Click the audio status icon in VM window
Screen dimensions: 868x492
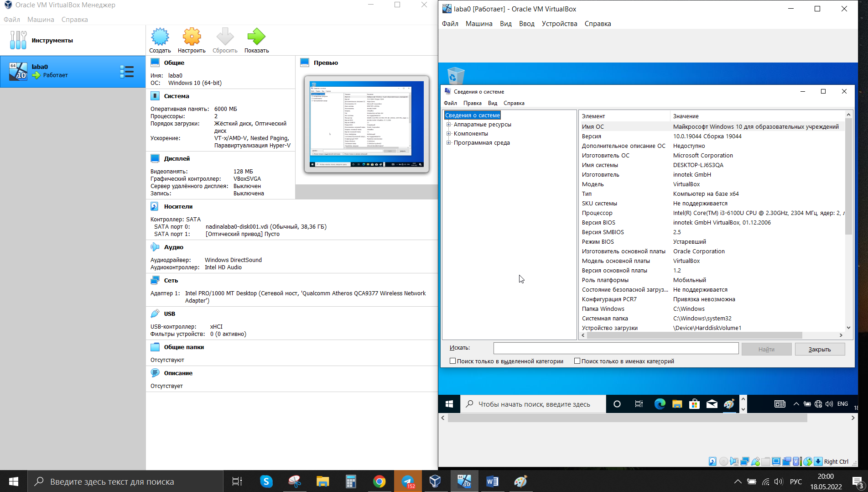point(734,461)
